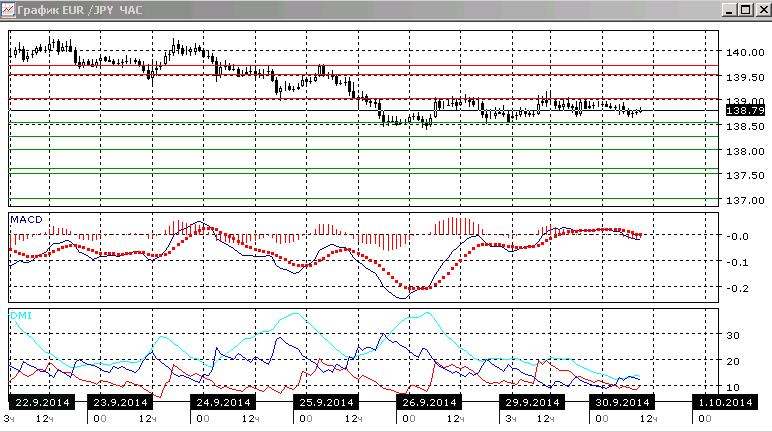Select the 25.9.2014 date label
The image size is (772, 432).
coord(326,402)
